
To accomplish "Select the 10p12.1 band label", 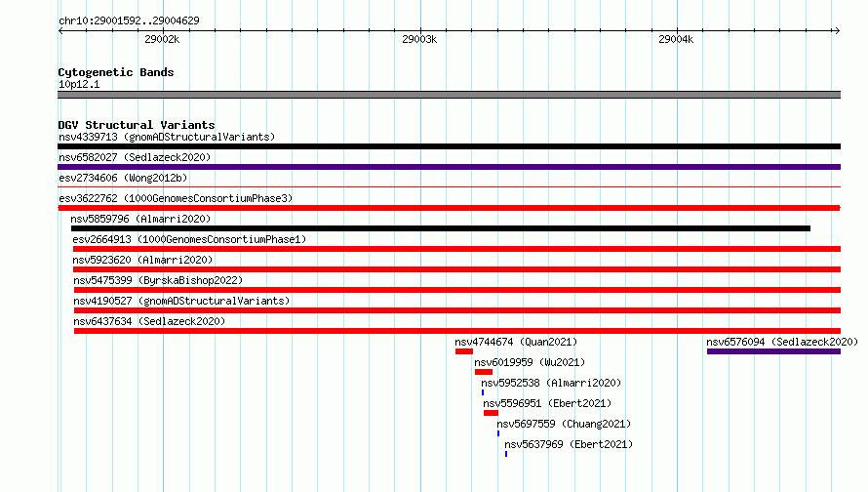I will (x=79, y=84).
